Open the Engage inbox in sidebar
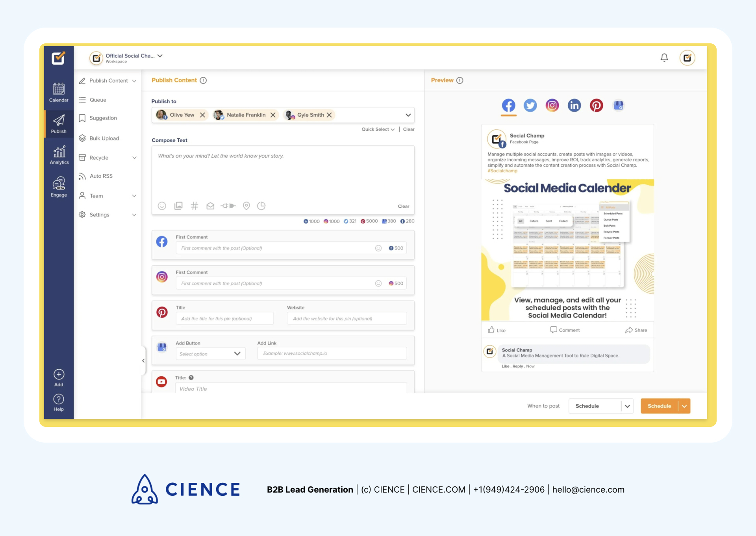Screen dimensions: 756x536 [x=59, y=187]
